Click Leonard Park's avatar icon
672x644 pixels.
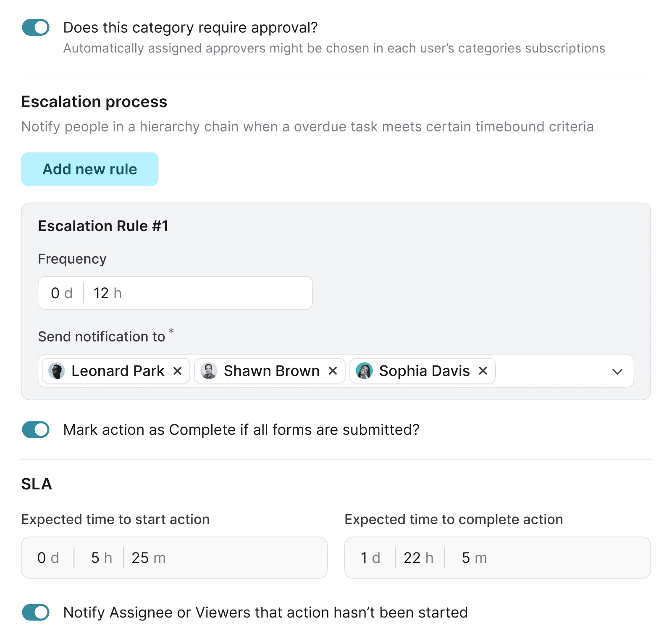coord(57,371)
